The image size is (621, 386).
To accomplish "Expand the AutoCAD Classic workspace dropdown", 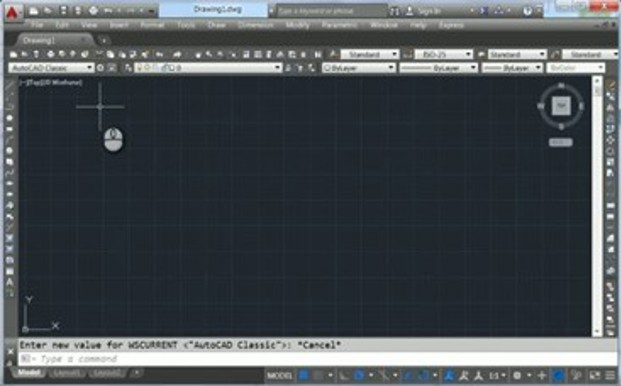I will click(51, 68).
